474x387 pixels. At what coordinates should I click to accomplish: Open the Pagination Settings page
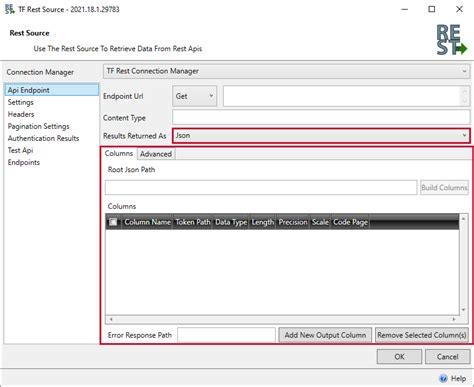tap(39, 126)
